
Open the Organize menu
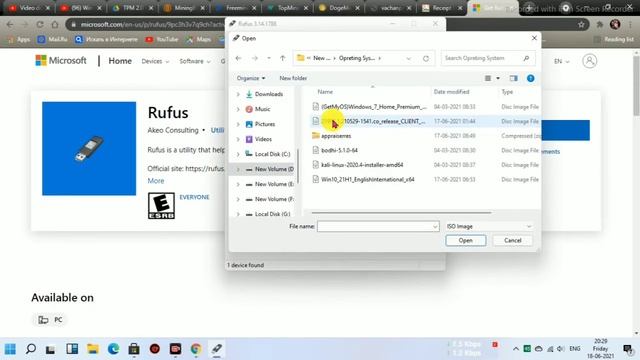click(251, 78)
